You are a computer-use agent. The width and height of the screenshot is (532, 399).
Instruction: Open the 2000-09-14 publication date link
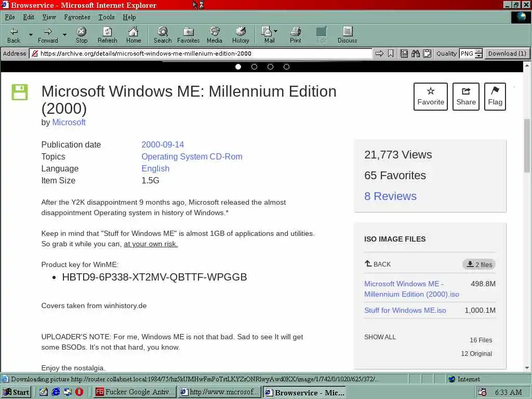click(163, 144)
